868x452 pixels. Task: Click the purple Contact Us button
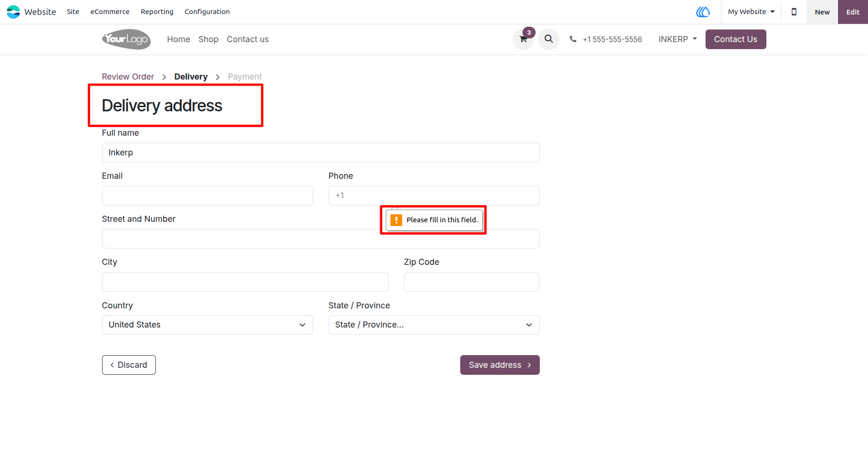tap(736, 39)
